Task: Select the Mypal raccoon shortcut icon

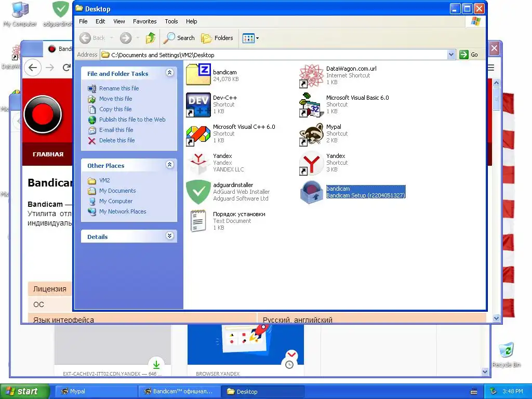Action: coord(312,135)
